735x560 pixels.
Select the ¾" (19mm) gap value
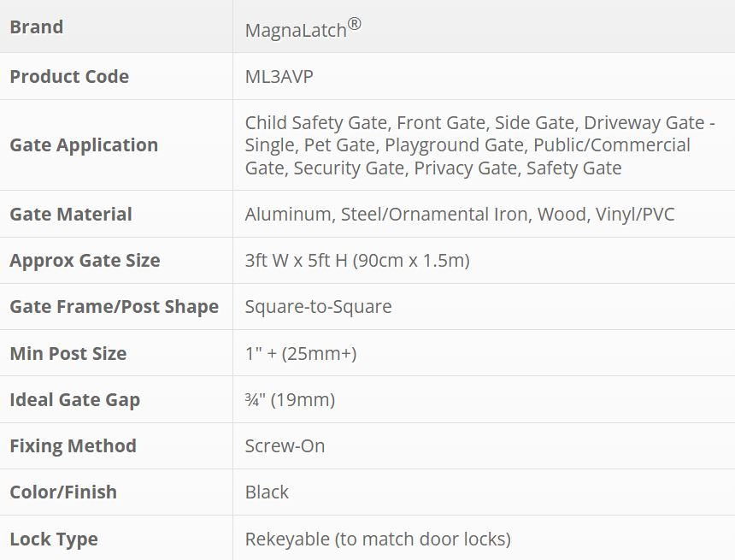click(290, 400)
